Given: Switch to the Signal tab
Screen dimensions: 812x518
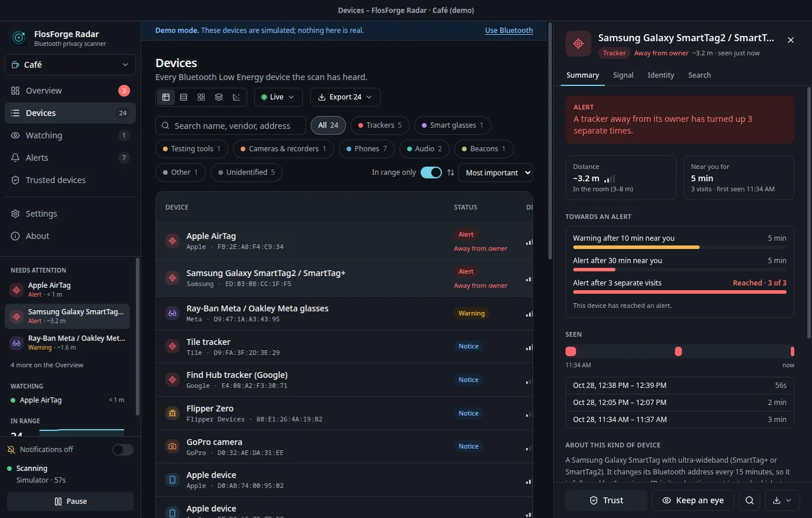Looking at the screenshot, I should pos(623,75).
